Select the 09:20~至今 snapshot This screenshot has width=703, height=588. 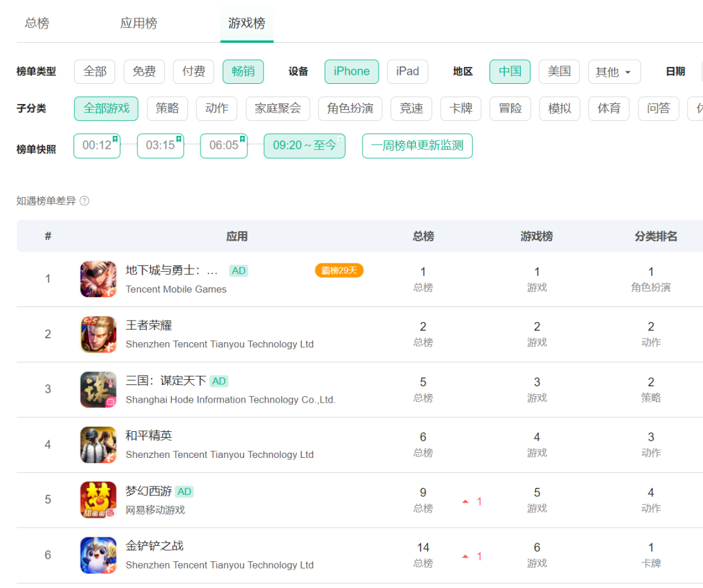click(305, 146)
